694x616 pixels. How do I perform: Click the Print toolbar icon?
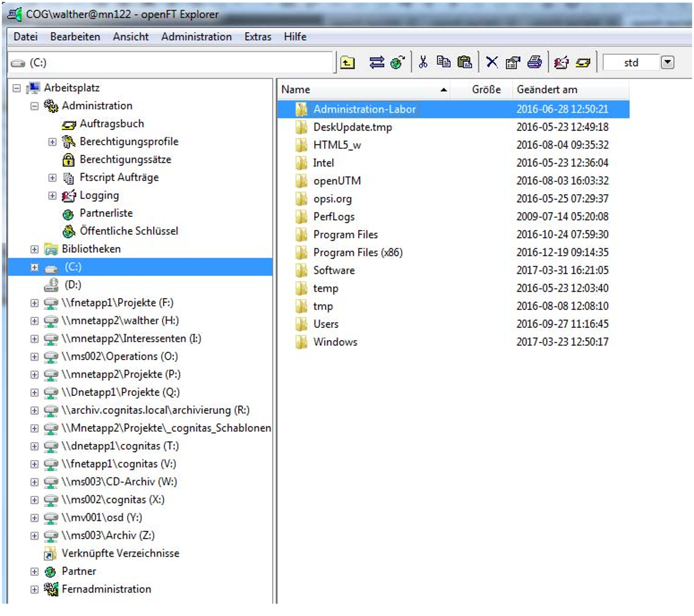(534, 62)
